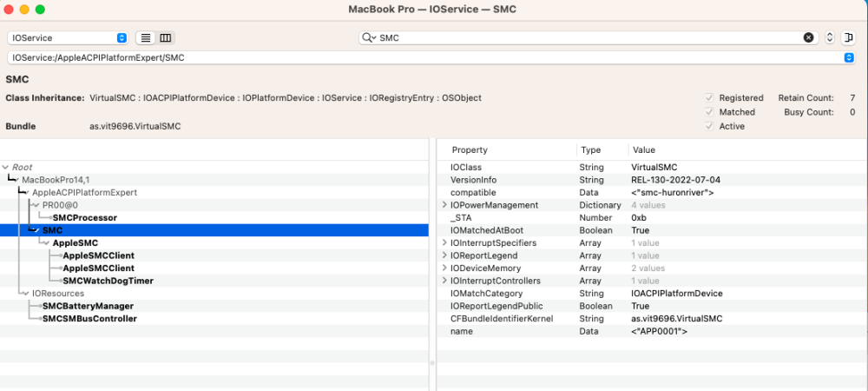Select SMCProcessor in the tree
Screen dimensions: 868x391
(x=85, y=217)
